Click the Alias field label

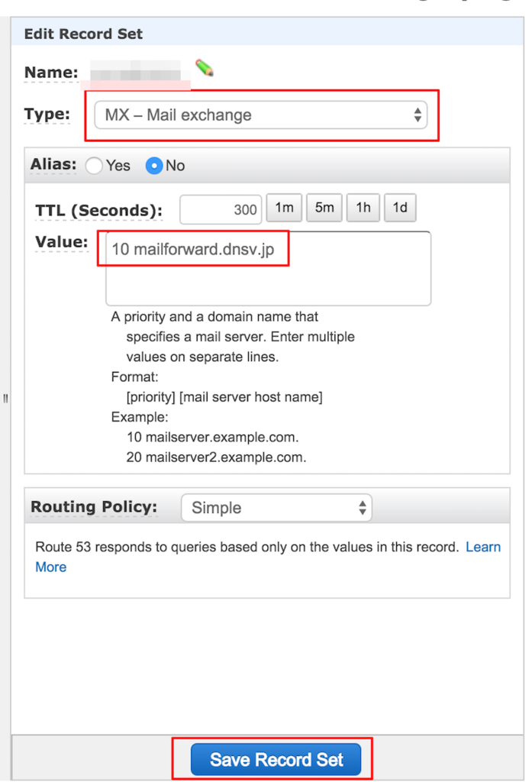click(53, 164)
